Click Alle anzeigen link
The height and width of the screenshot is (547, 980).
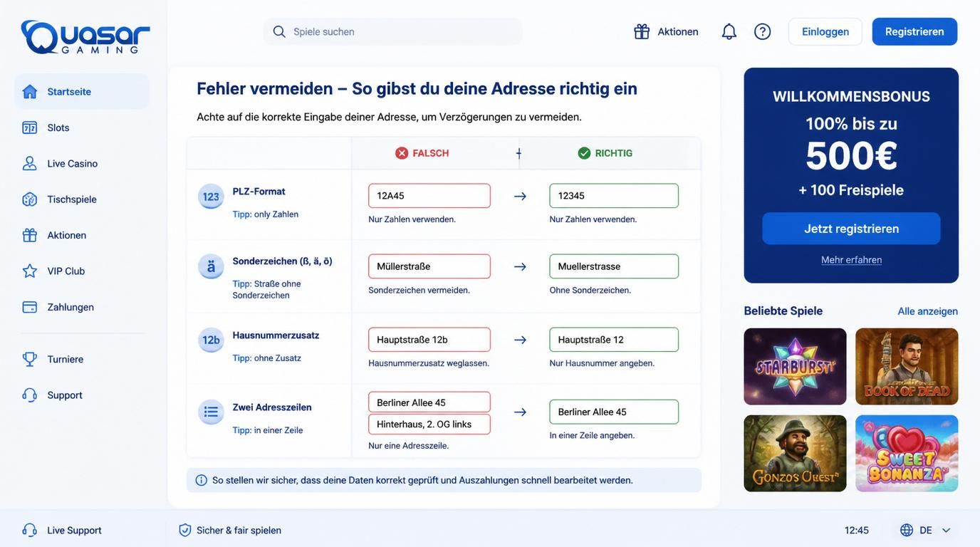coord(927,311)
